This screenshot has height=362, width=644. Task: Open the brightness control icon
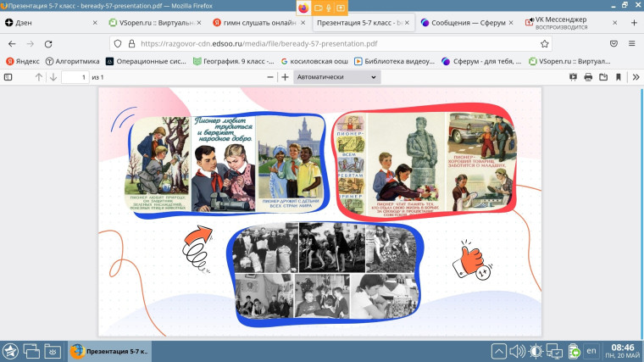pyautogui.click(x=536, y=351)
